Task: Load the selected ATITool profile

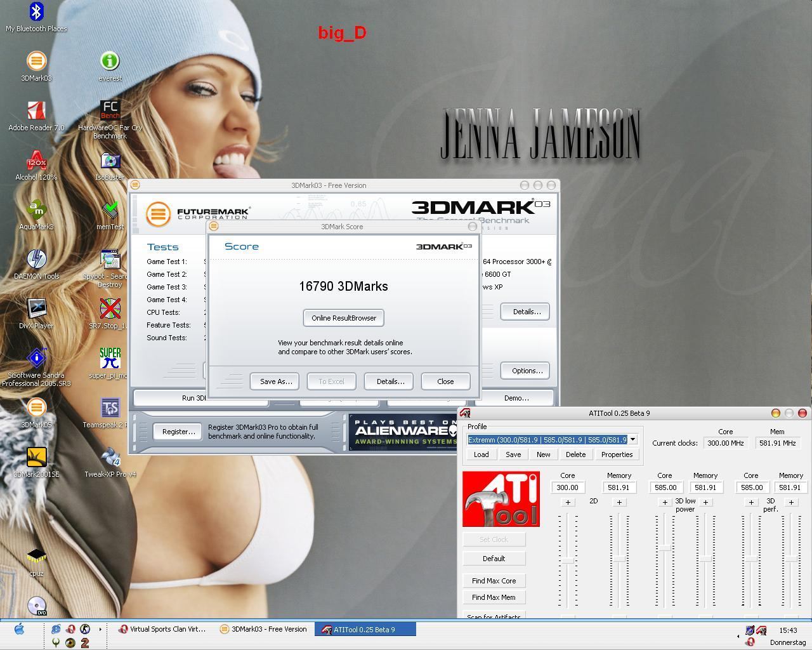Action: 481,454
